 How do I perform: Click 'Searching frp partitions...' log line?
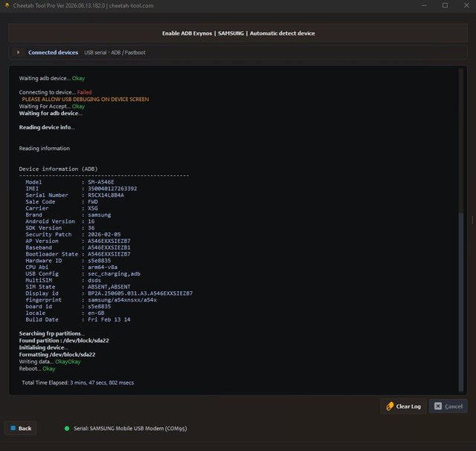click(51, 334)
